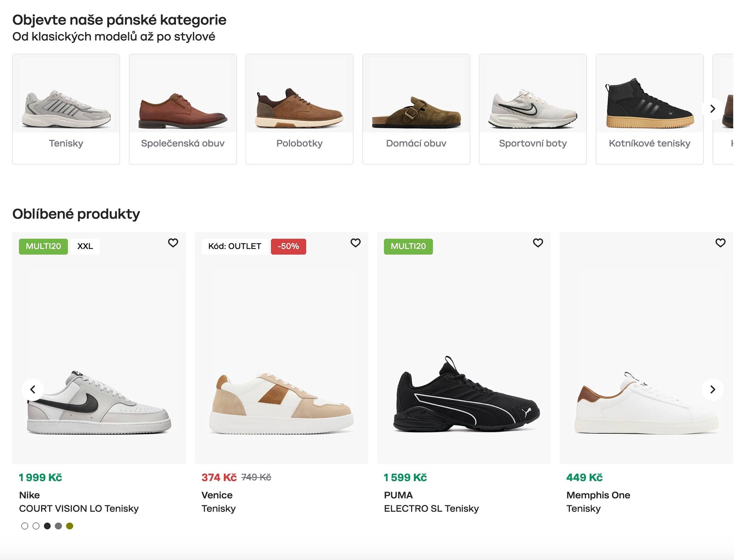
Task: Click the red -50% discount badge
Action: click(x=288, y=246)
